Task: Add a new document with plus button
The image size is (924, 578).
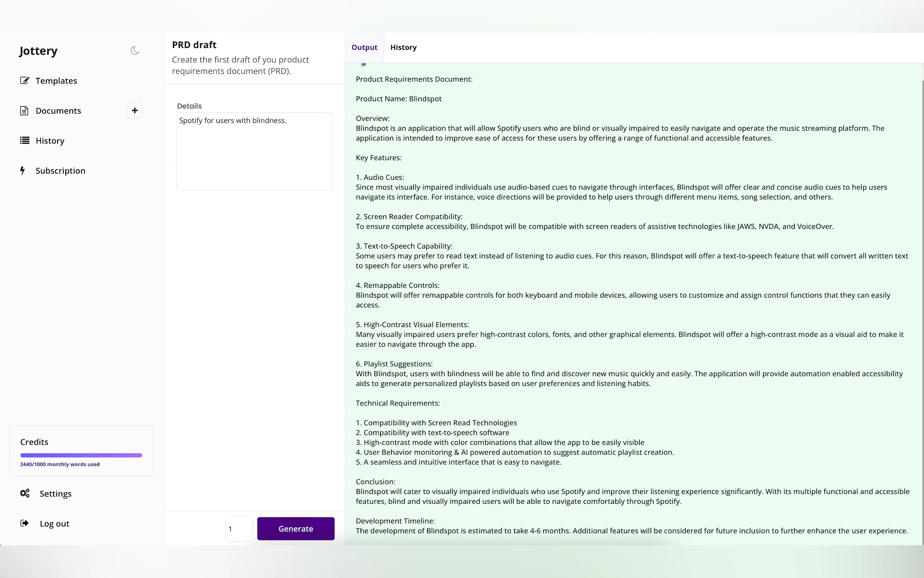Action: coord(135,111)
